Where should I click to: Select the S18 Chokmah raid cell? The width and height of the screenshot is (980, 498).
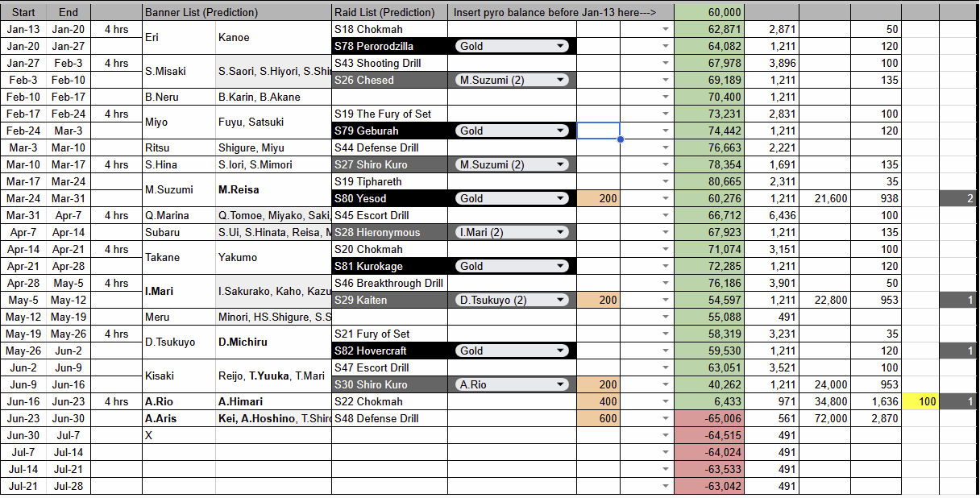tap(390, 29)
